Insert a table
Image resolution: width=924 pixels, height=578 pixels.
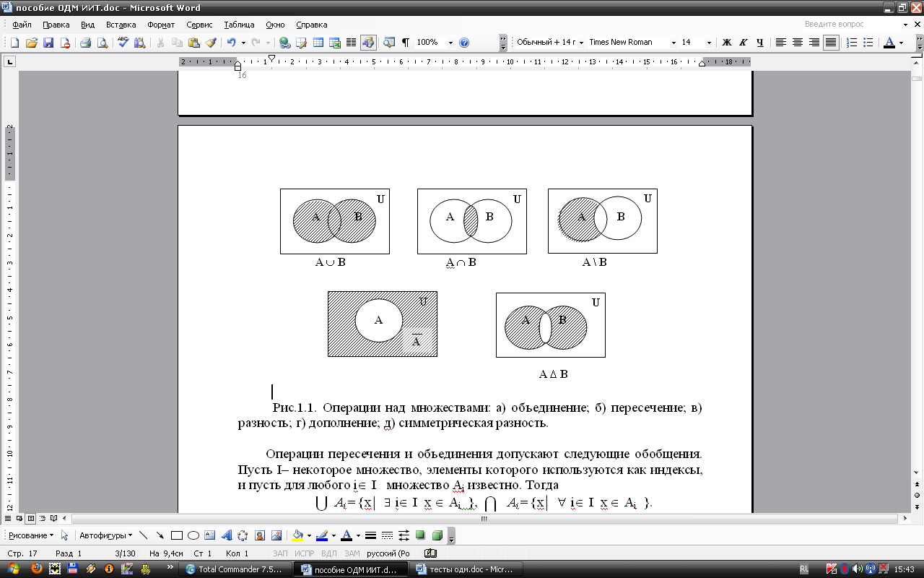pos(318,43)
